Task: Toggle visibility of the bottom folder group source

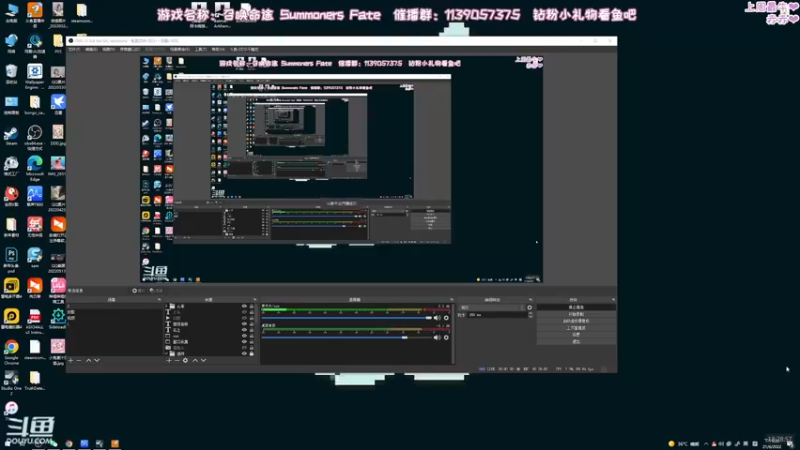Action: [x=244, y=354]
